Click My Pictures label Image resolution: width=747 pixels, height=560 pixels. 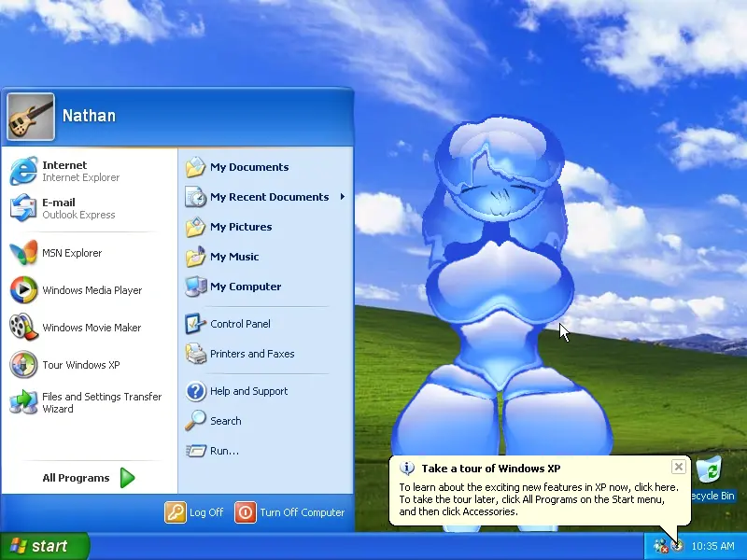[241, 227]
